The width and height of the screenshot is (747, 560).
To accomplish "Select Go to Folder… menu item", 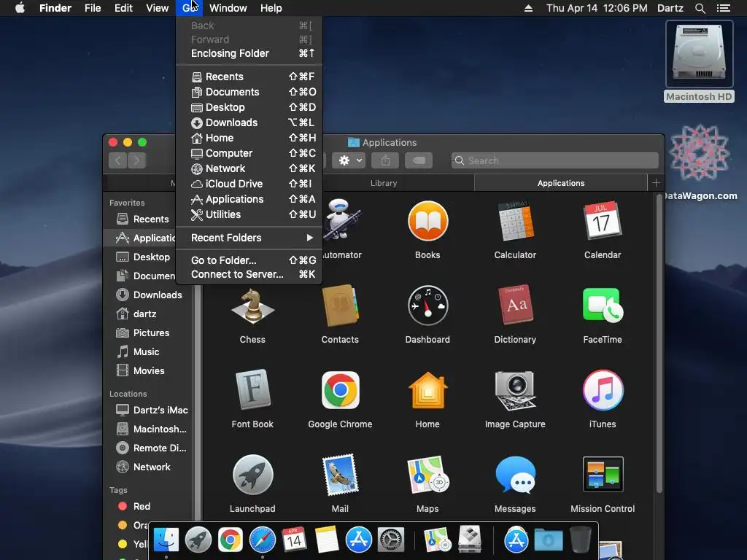I will pos(249,260).
